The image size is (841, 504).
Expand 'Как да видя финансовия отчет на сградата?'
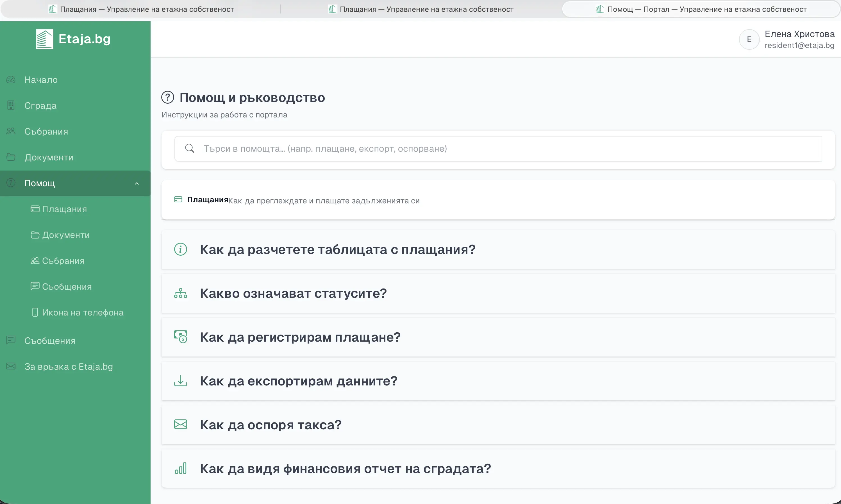pyautogui.click(x=498, y=469)
